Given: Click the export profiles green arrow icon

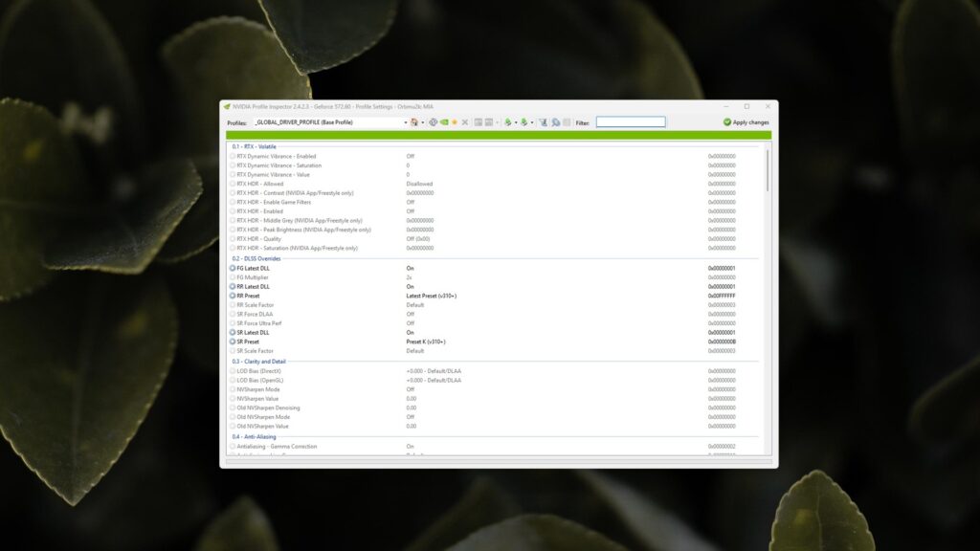Looking at the screenshot, I should coord(508,122).
